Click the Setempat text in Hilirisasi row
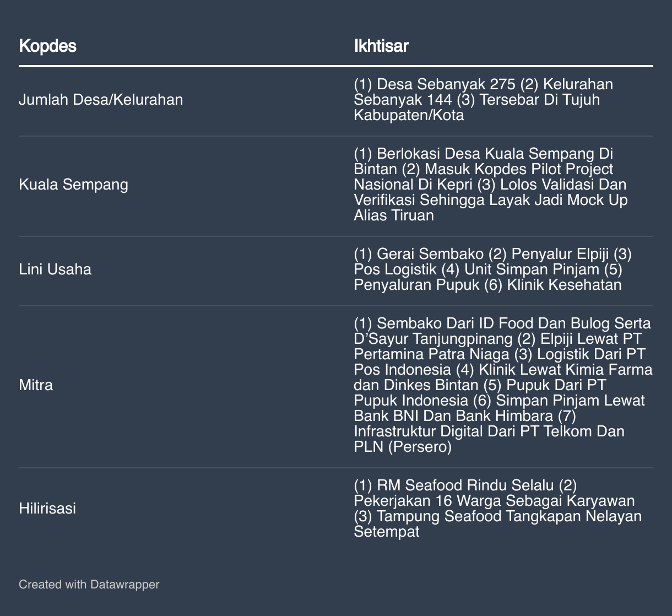672x616 pixels. 386,532
